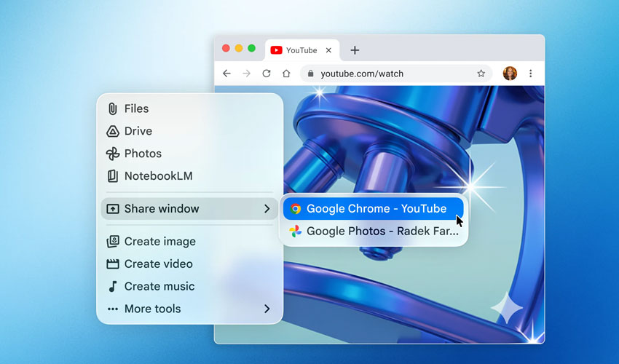Select Photos menu entry
The height and width of the screenshot is (364, 619).
point(190,154)
